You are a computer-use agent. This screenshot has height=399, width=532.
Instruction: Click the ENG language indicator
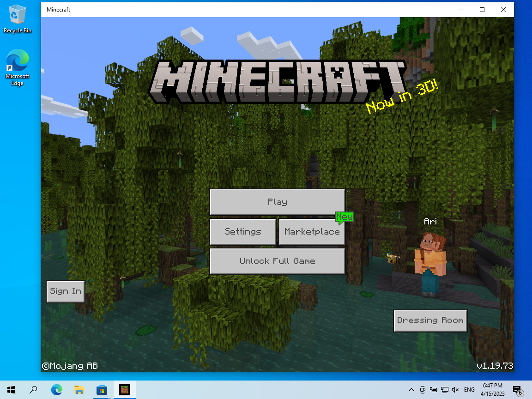(469, 390)
